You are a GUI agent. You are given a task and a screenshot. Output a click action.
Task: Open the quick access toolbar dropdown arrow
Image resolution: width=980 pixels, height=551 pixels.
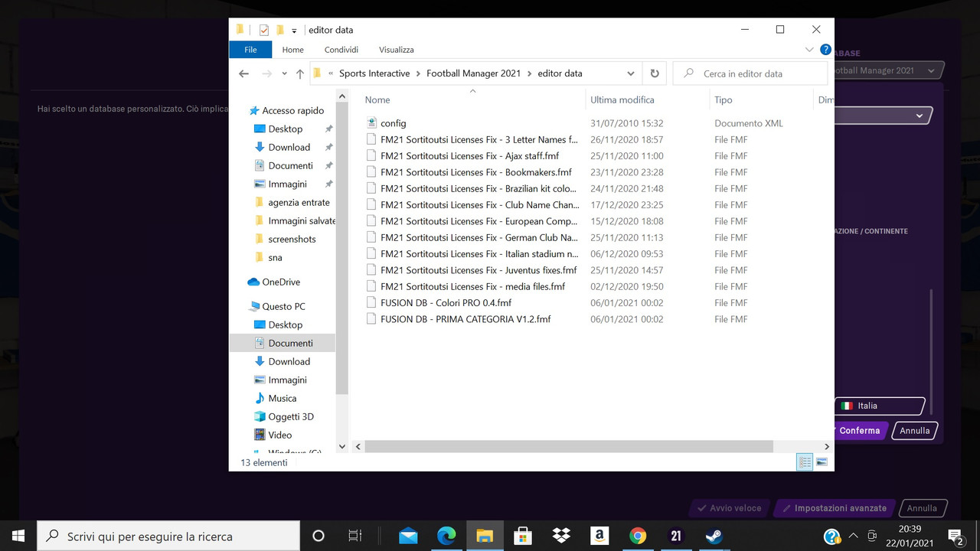click(x=294, y=31)
